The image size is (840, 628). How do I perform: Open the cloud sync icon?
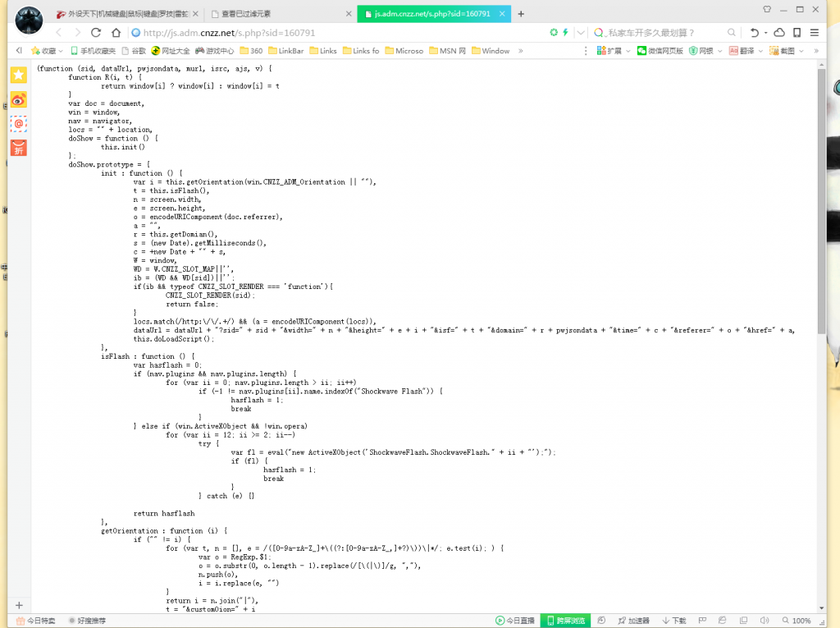pyautogui.click(x=779, y=33)
